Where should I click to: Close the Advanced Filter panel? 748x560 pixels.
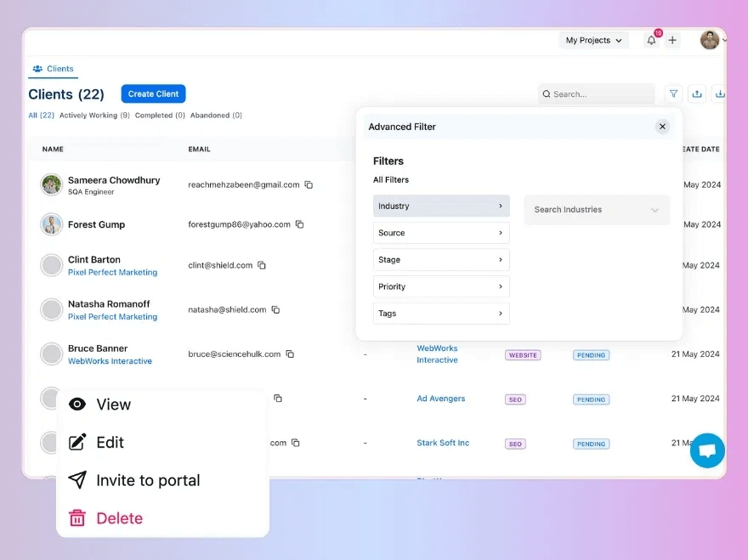click(662, 127)
